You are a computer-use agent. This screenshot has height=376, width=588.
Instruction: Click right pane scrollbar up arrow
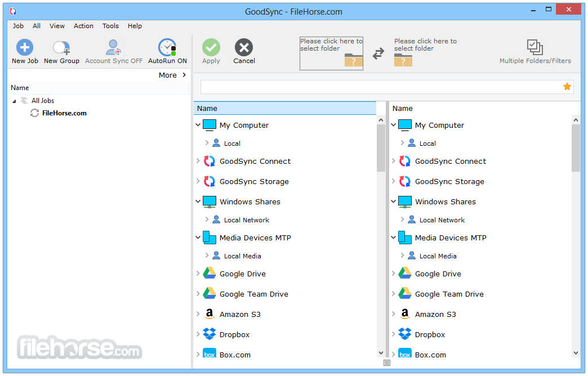coord(576,120)
